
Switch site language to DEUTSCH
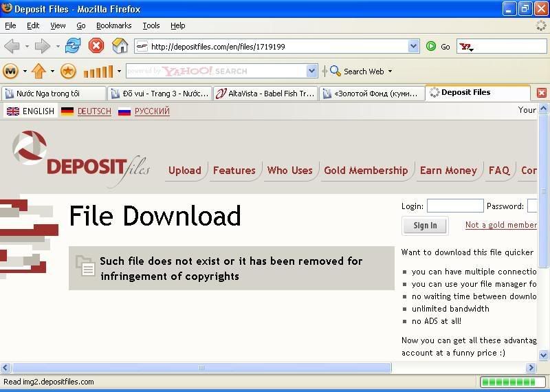(x=93, y=111)
